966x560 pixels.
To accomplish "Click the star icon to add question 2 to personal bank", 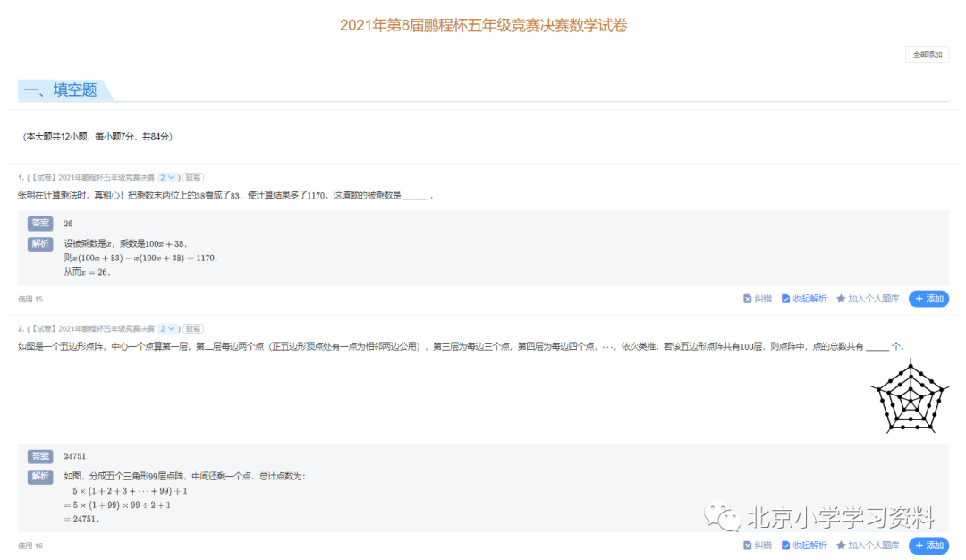I will point(840,545).
